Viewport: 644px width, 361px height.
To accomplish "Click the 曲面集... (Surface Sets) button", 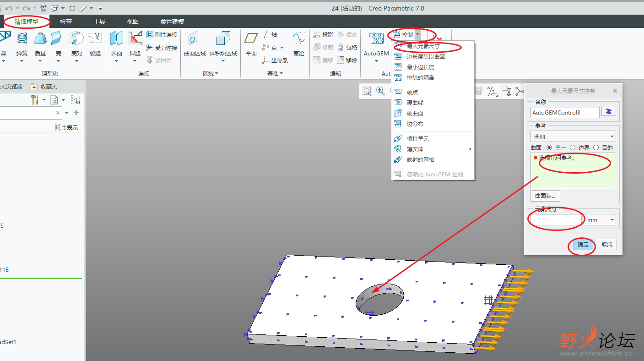I will (x=545, y=196).
